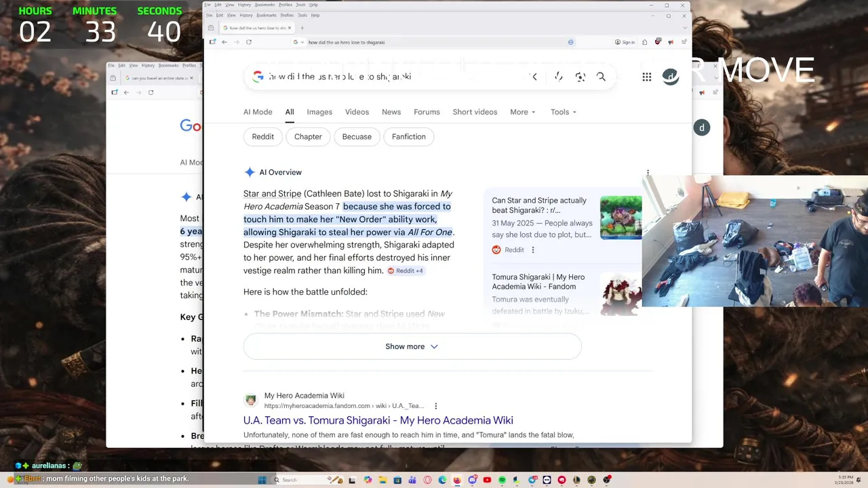868x488 pixels.
Task: Click the uBlock shield icon in toolbar
Action: point(658,42)
